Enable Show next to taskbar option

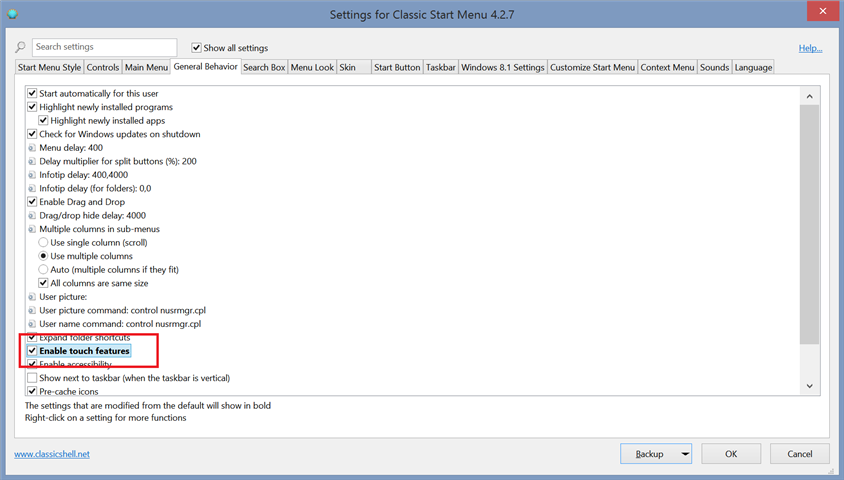pos(32,378)
